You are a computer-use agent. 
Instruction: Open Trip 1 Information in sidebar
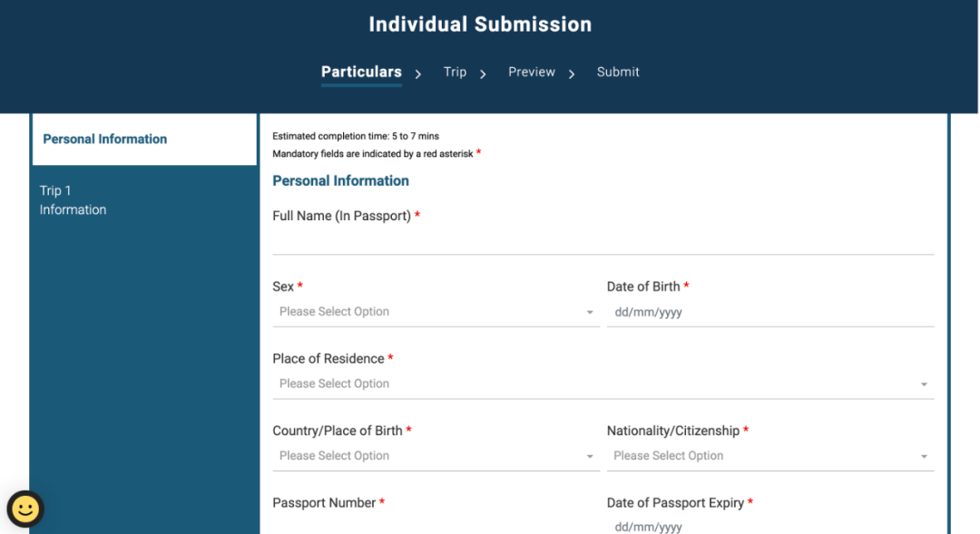click(x=73, y=199)
